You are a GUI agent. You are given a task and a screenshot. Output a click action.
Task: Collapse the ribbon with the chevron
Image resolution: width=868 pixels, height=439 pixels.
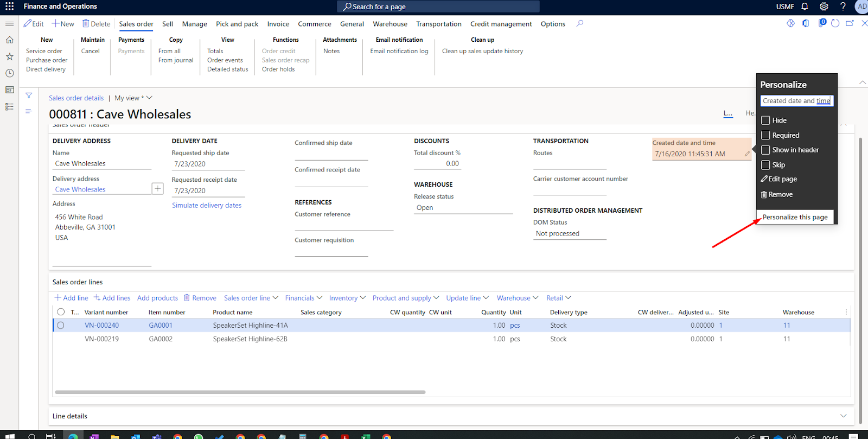[863, 82]
